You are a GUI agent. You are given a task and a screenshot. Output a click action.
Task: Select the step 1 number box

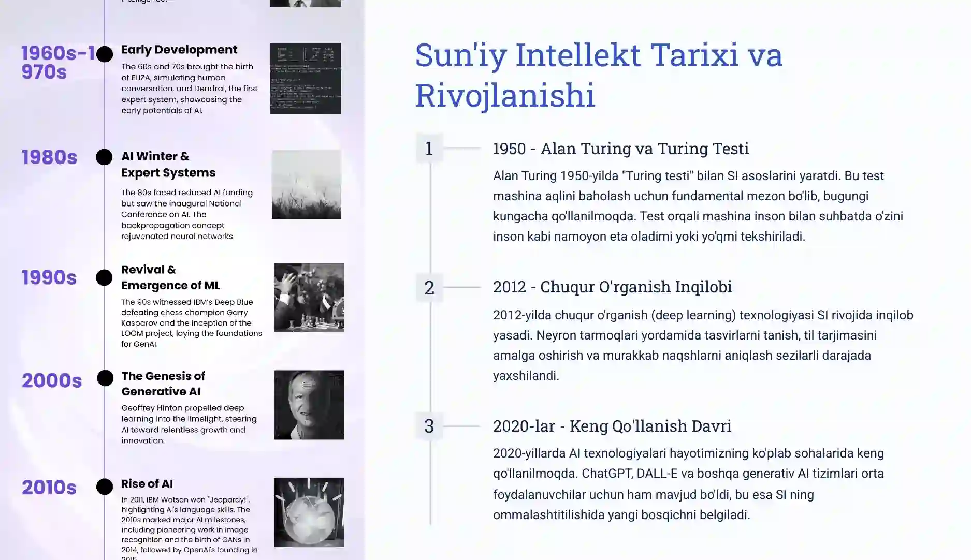coord(429,149)
